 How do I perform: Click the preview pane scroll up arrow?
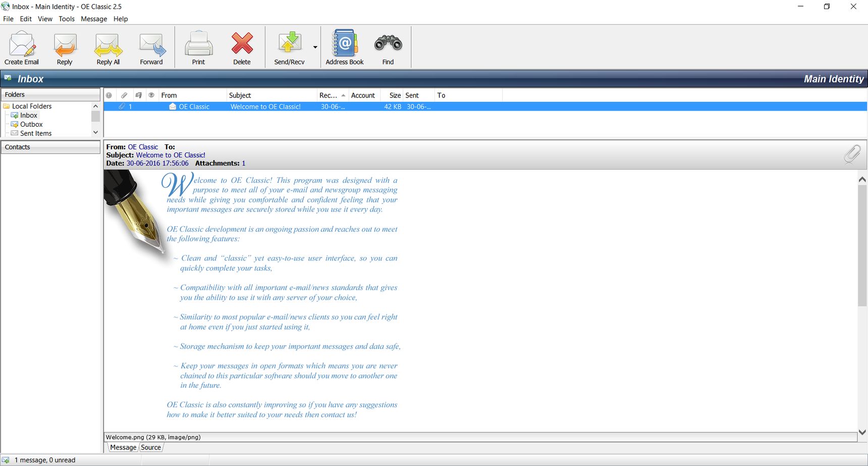point(862,179)
